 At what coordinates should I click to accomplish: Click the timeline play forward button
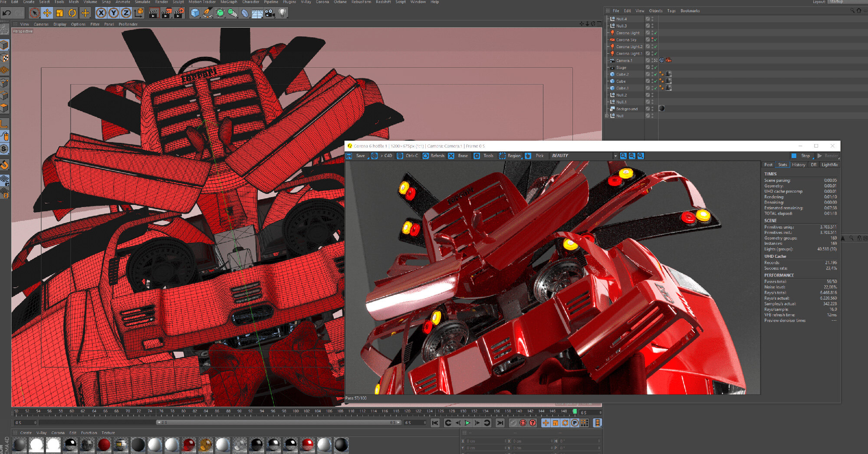coord(467,423)
